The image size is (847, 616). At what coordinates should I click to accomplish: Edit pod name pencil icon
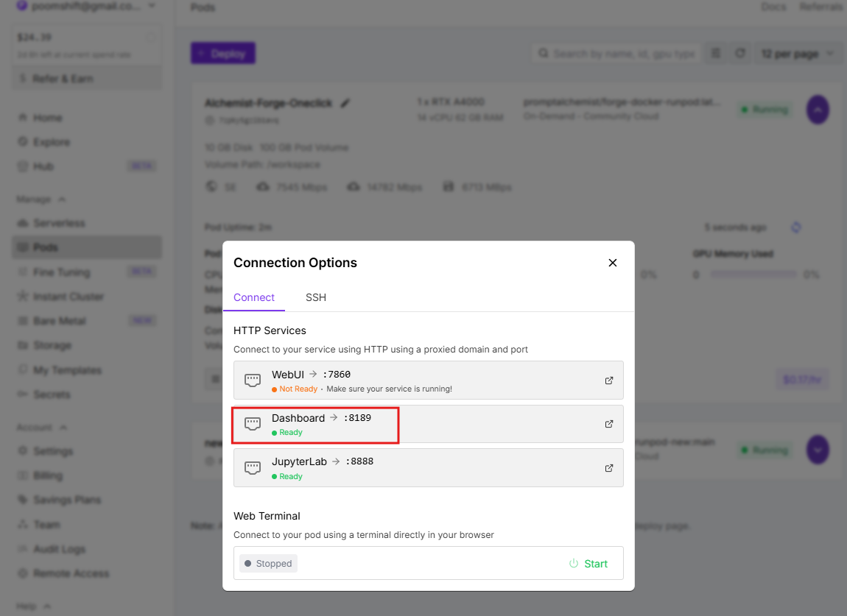pos(345,103)
